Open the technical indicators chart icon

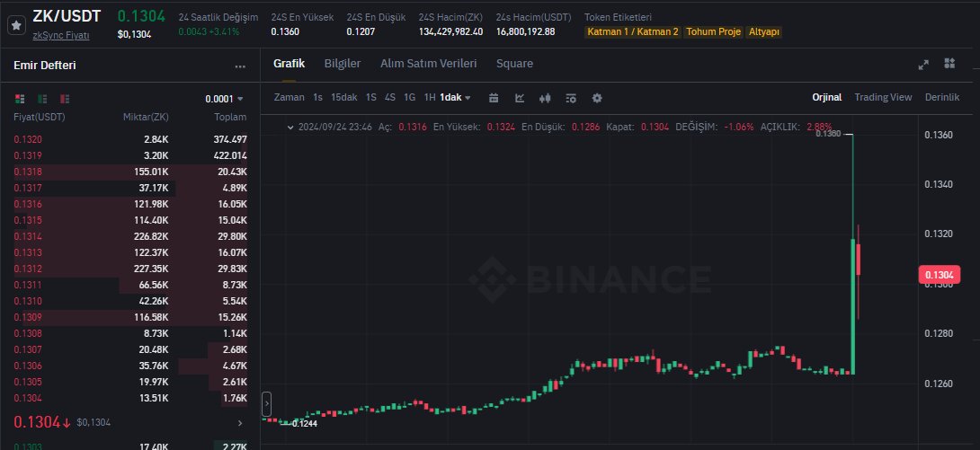click(520, 97)
